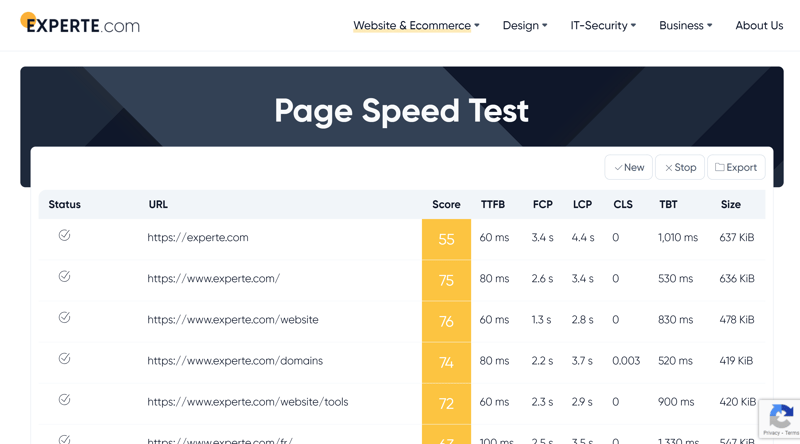Viewport: 800px width, 444px height.
Task: Click the Size column header
Action: [731, 205]
